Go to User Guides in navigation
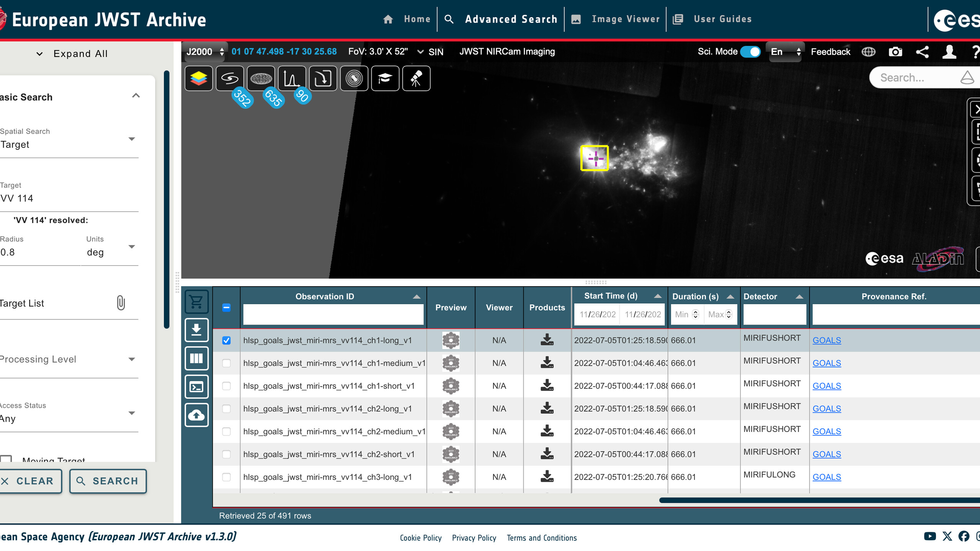 (x=722, y=19)
